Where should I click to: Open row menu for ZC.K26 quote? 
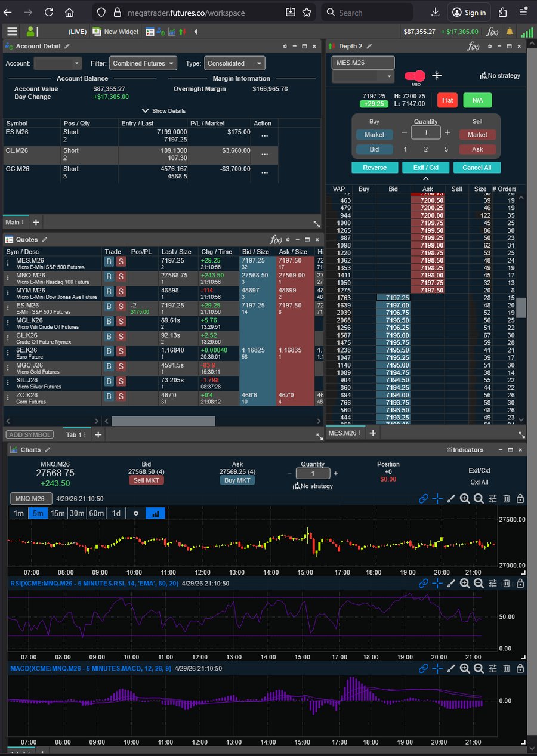8,396
